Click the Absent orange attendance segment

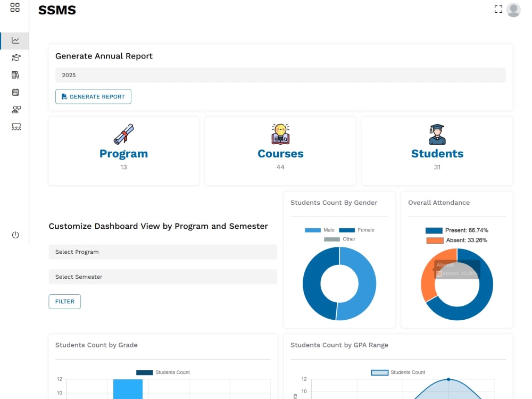(428, 284)
